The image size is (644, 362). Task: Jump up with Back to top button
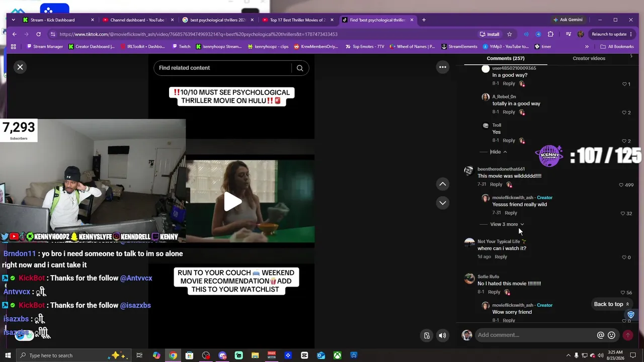click(x=611, y=304)
